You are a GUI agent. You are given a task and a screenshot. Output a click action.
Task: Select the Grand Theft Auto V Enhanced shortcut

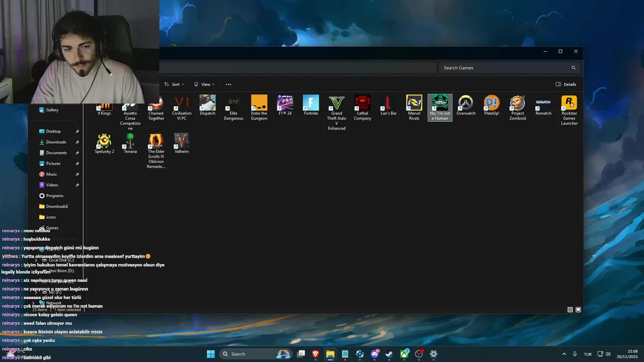[x=337, y=113]
